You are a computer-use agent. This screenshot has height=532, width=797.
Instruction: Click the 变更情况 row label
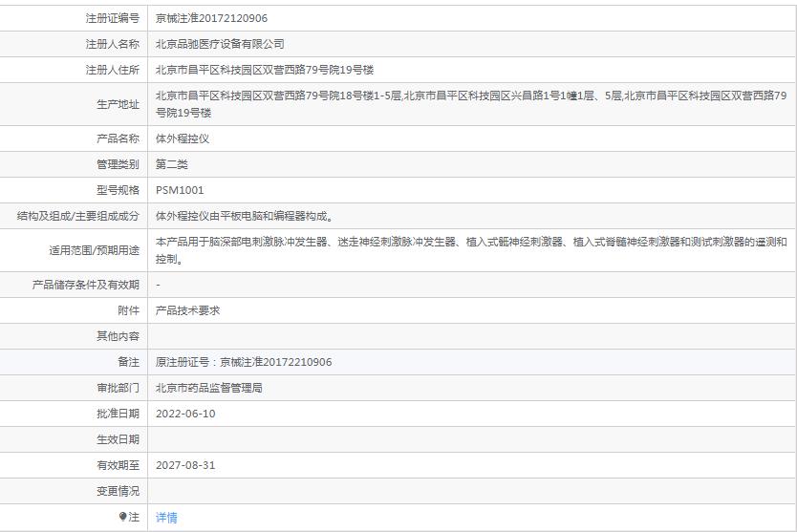118,491
